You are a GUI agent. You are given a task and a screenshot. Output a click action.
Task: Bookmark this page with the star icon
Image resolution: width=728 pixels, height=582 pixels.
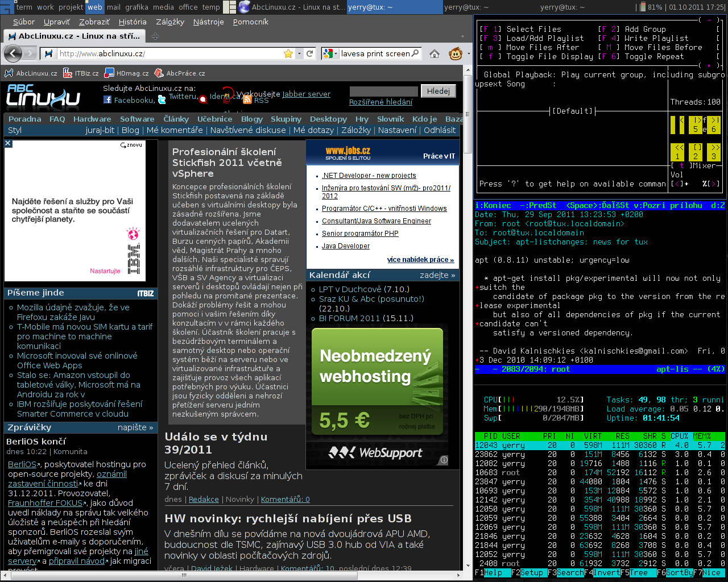pos(288,53)
